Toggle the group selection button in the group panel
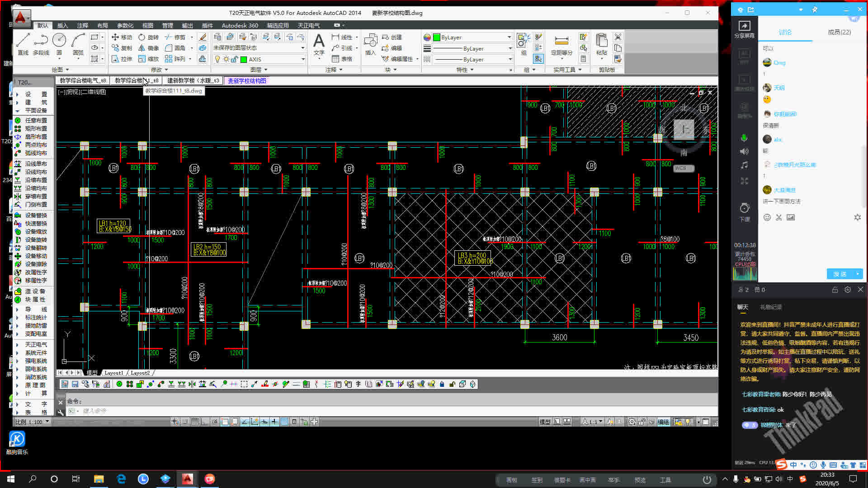 pos(538,59)
